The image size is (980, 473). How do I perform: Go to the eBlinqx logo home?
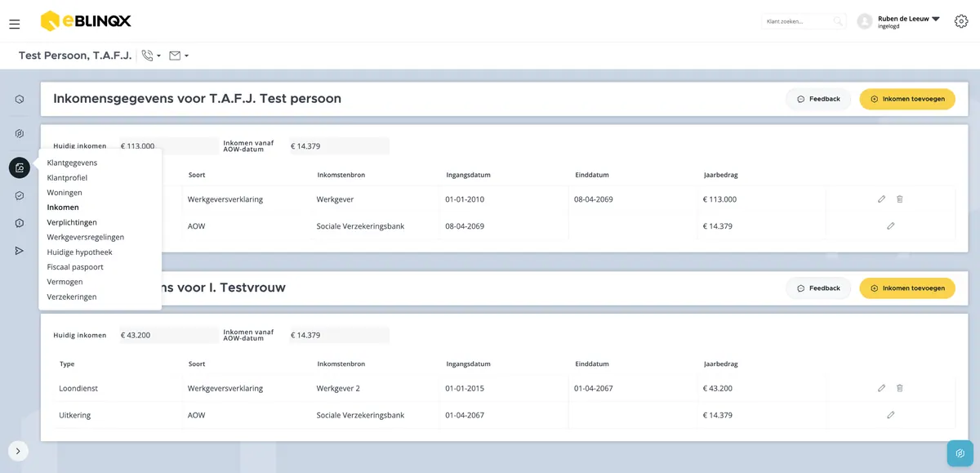tap(86, 21)
